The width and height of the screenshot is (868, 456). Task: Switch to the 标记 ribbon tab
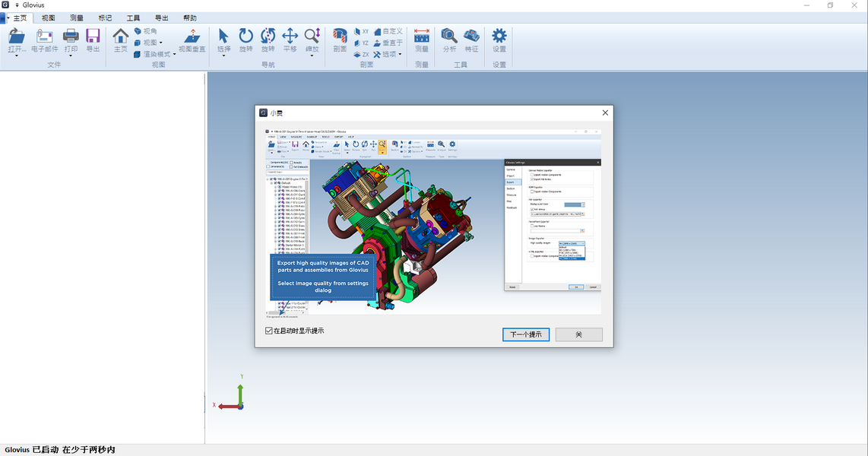point(106,17)
